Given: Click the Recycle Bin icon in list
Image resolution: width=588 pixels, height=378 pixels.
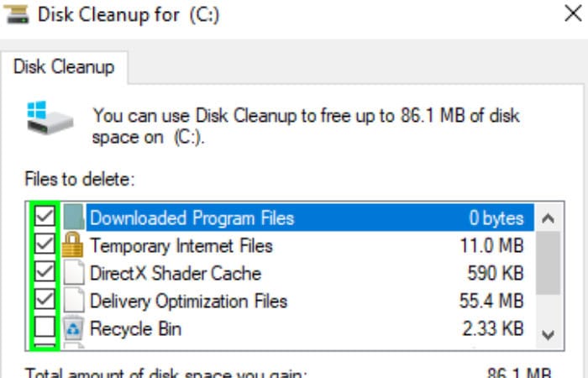Looking at the screenshot, I should pos(73,328).
